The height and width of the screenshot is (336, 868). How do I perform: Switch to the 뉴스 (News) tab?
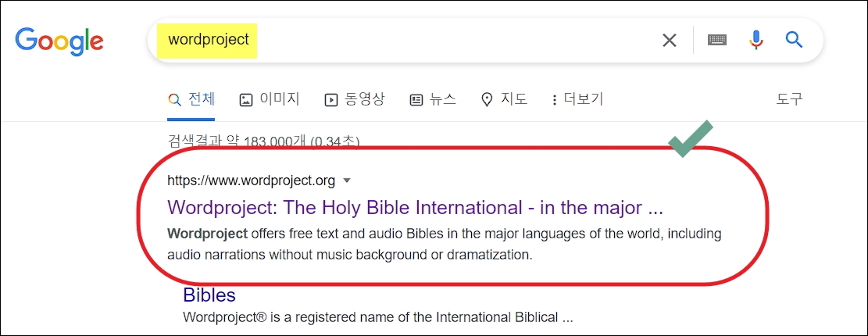point(433,100)
